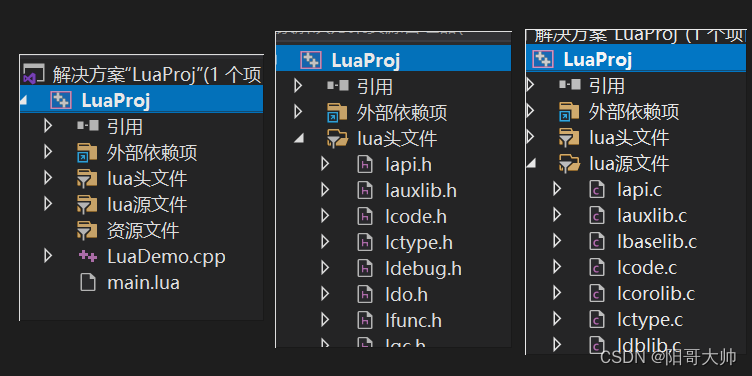Select 外部依赖项 label in right panel

[634, 112]
